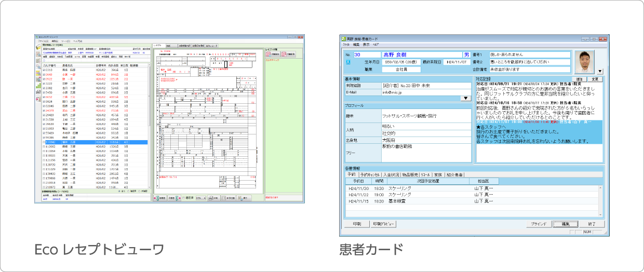Click the 終了 button on patient card
The image size is (644, 272).
[592, 224]
